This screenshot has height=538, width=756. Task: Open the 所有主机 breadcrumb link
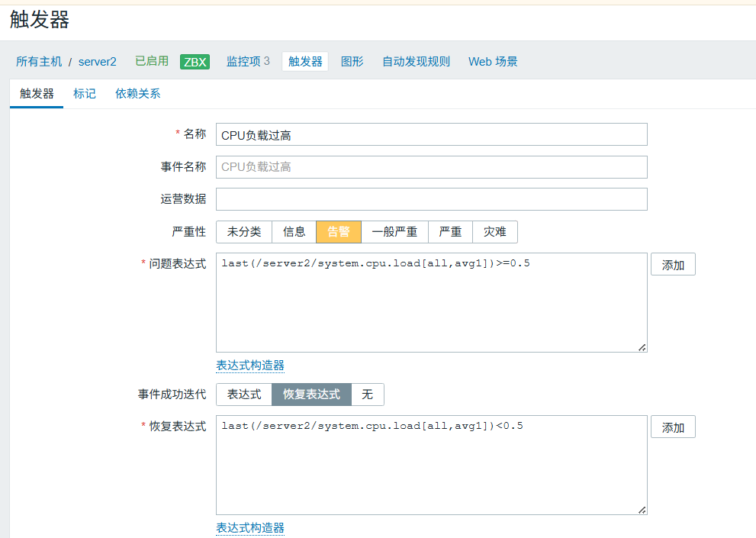(39, 62)
